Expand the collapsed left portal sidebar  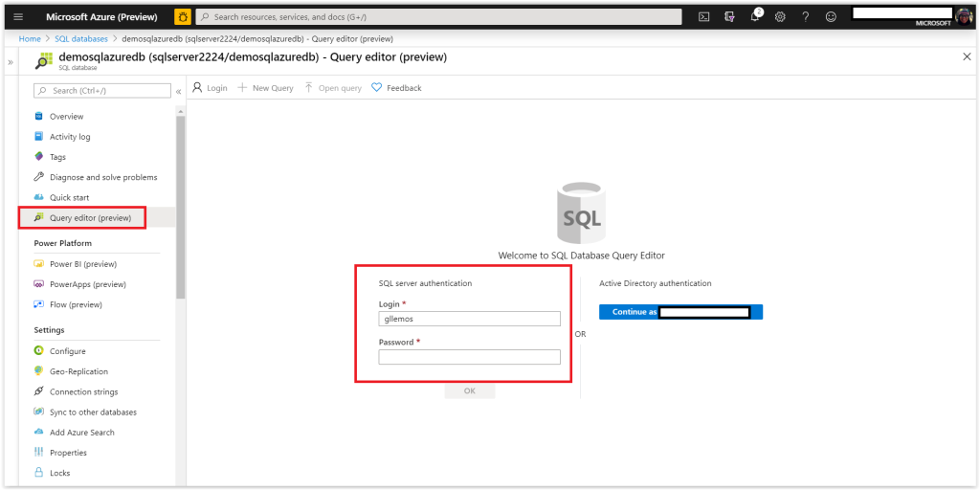click(x=10, y=62)
